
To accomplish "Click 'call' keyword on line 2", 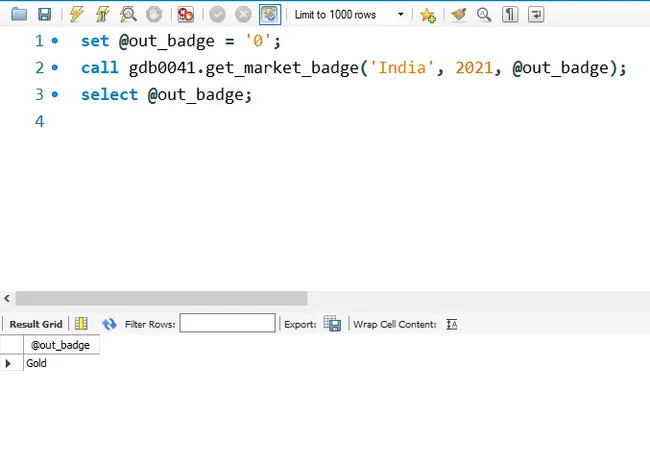I will (x=99, y=68).
